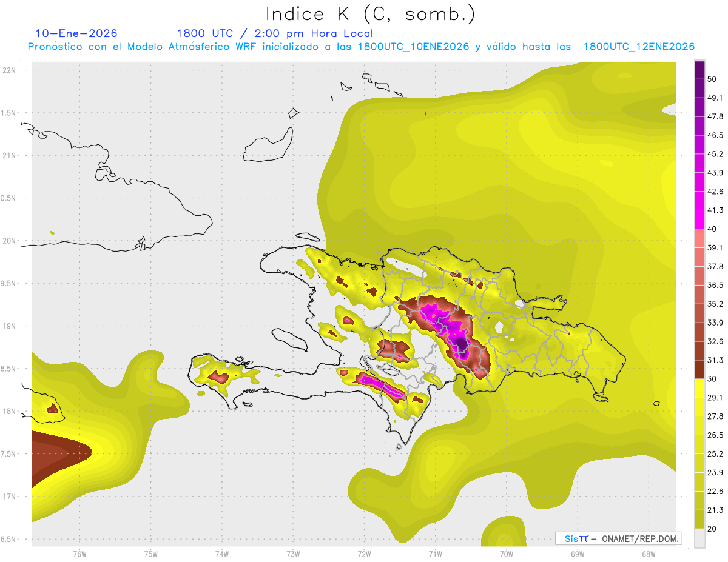The image size is (728, 562).
Task: Click the longitude label "75W"
Action: click(151, 554)
